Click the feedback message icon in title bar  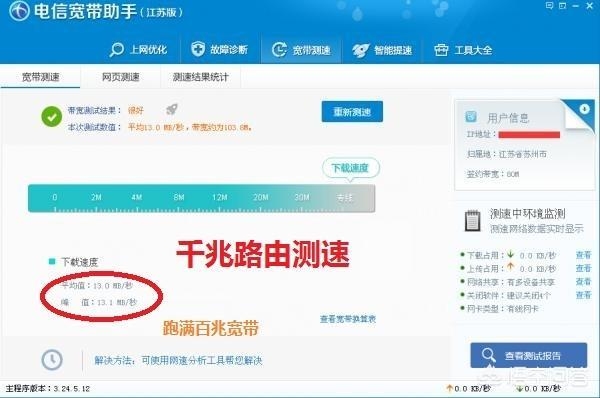point(549,6)
